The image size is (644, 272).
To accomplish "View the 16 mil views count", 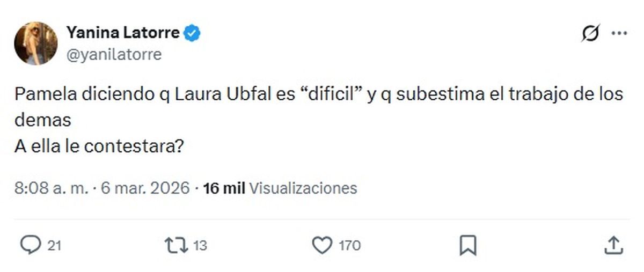I will click(224, 188).
